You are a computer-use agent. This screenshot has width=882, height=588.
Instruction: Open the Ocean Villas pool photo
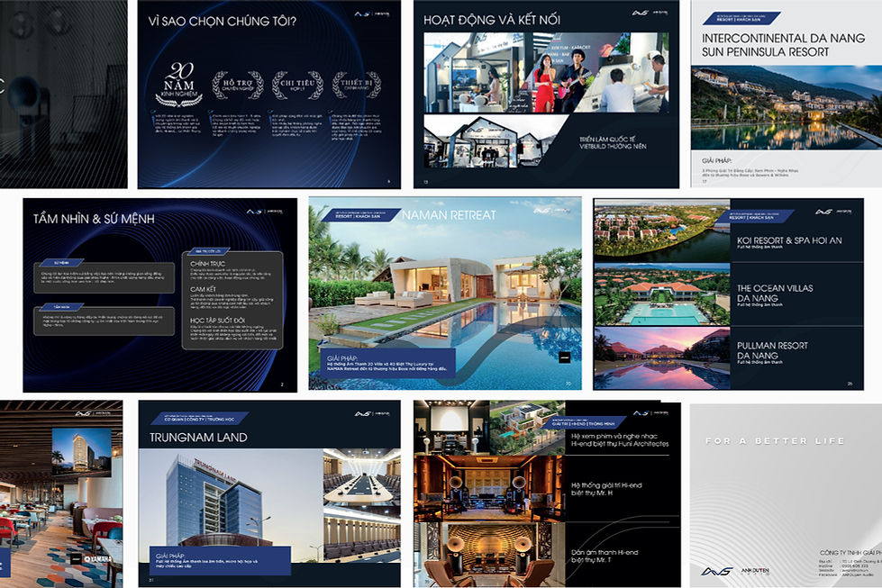coord(662,294)
